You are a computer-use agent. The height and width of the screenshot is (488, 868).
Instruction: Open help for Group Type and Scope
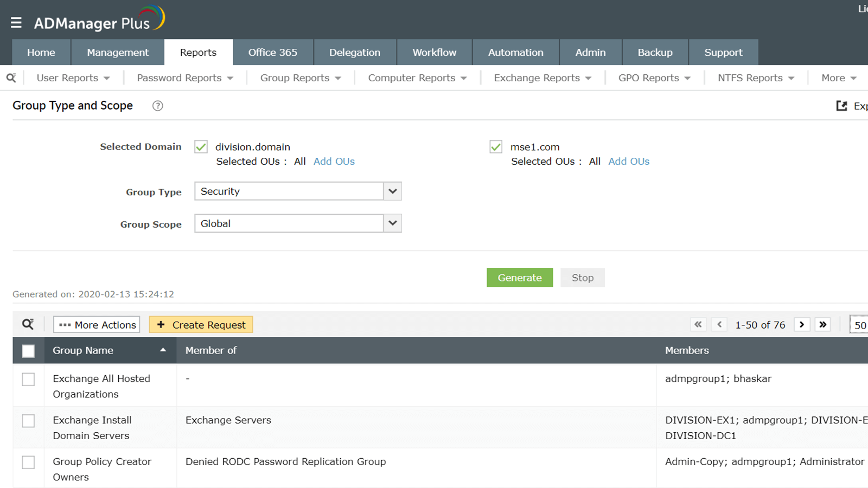pyautogui.click(x=157, y=106)
